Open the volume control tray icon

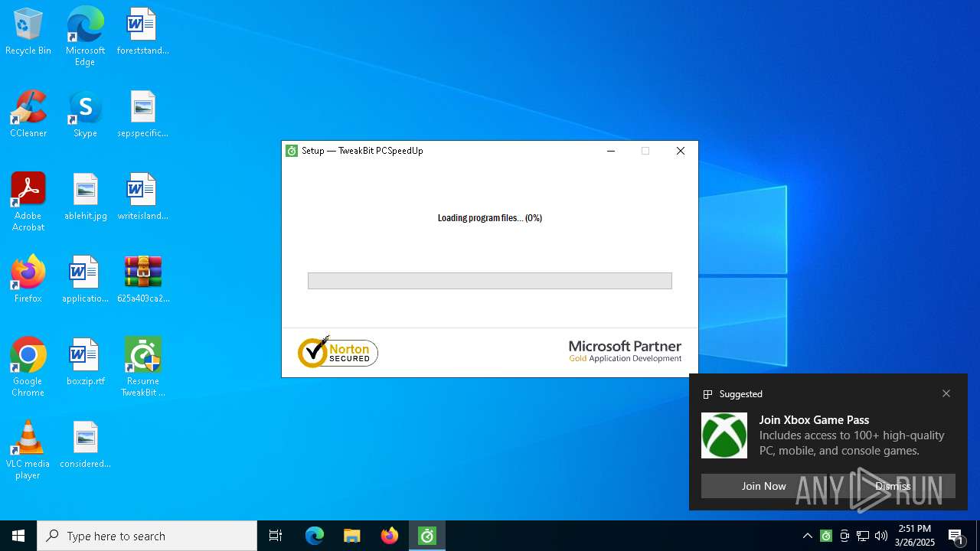pos(881,536)
